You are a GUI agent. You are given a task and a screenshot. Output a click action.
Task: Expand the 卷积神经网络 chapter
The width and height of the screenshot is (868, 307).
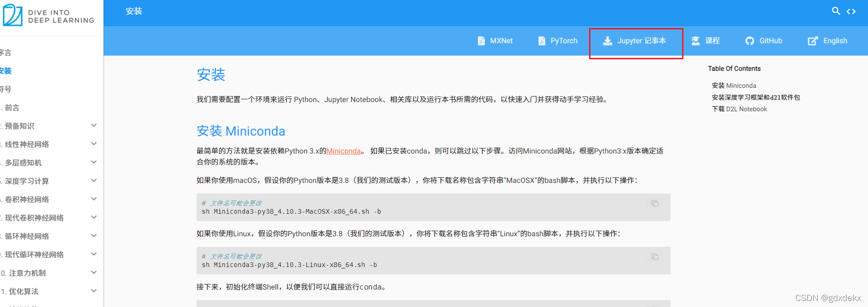click(x=94, y=199)
